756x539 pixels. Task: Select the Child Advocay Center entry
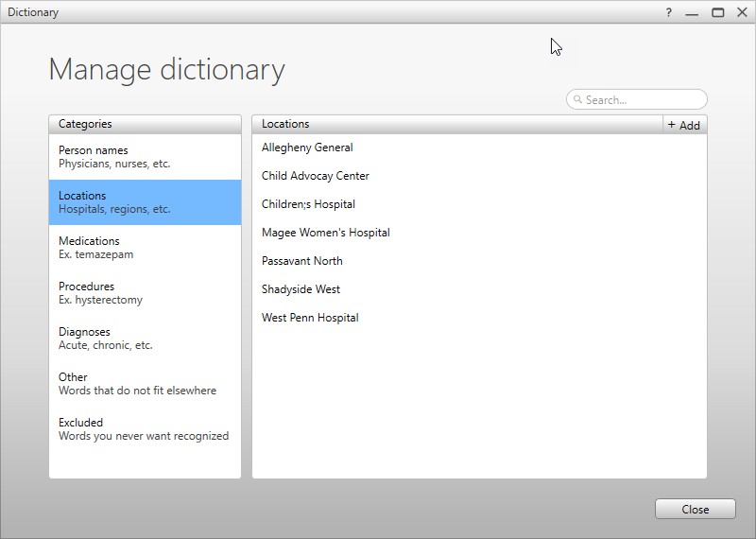[316, 176]
